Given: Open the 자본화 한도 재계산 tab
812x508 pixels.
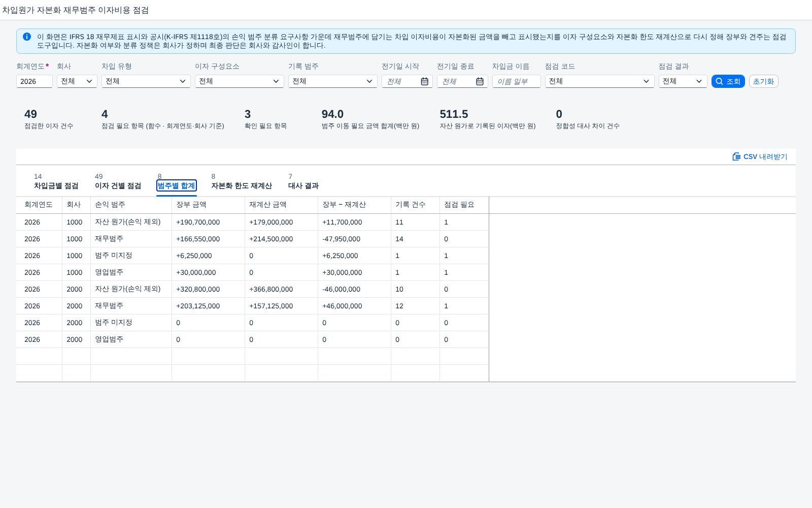Looking at the screenshot, I should coord(242,181).
